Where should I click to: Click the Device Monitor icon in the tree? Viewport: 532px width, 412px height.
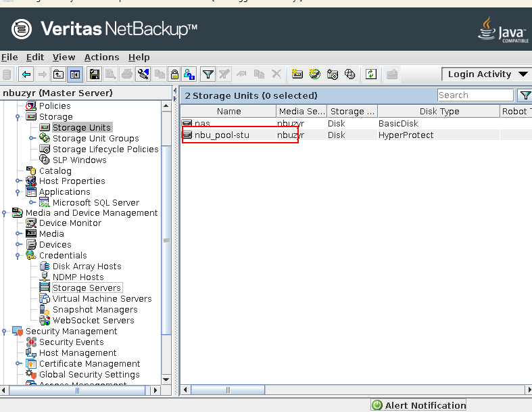click(31, 223)
